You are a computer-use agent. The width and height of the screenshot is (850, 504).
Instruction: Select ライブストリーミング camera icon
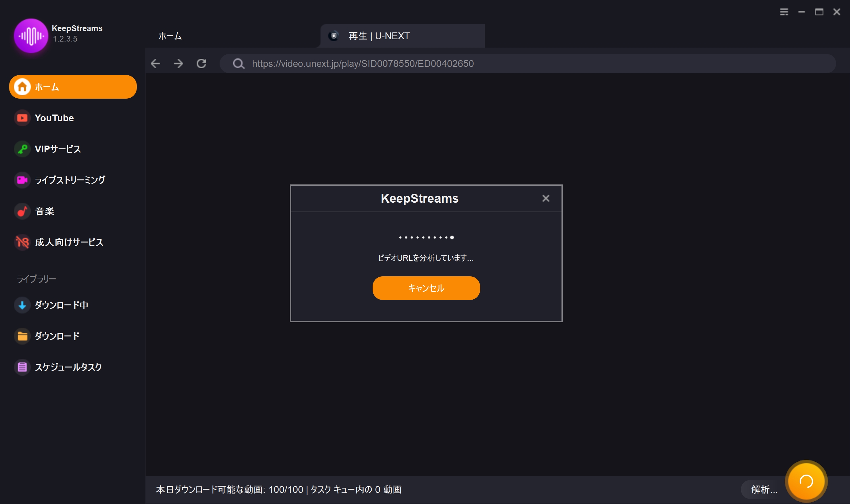[x=22, y=180]
